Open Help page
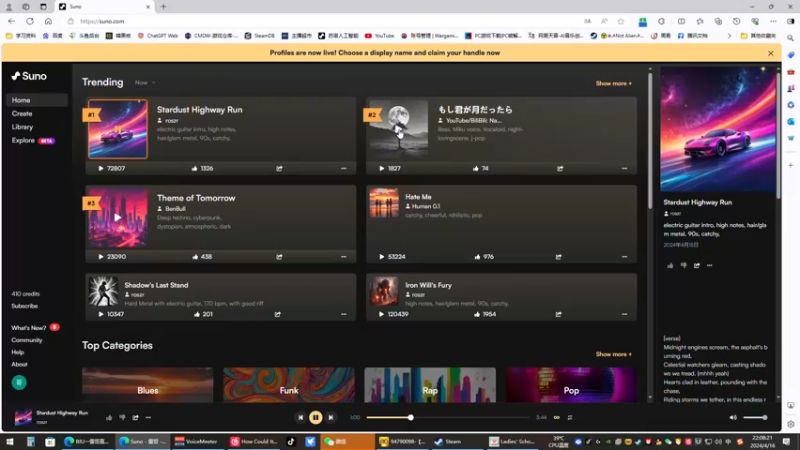This screenshot has width=800, height=450. click(17, 352)
